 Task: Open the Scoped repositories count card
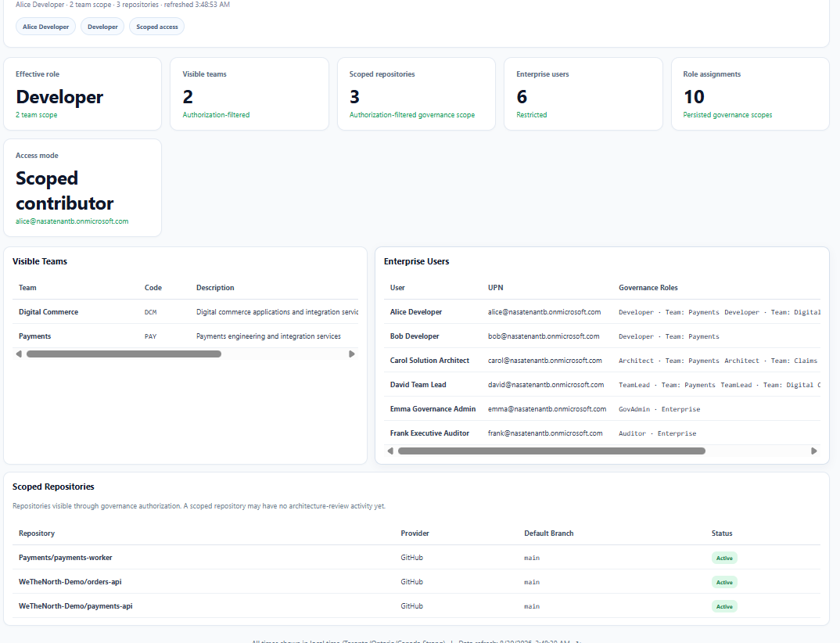(x=416, y=94)
